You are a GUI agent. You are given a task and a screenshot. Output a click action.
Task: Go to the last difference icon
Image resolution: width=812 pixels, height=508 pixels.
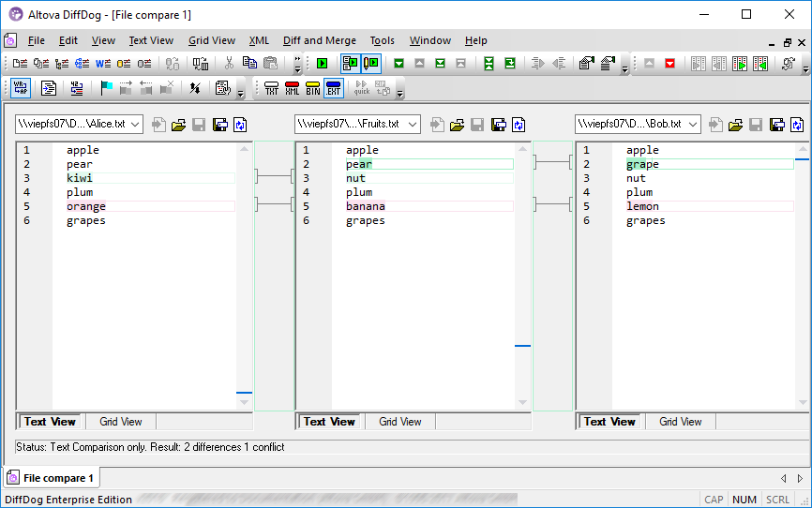tap(440, 63)
